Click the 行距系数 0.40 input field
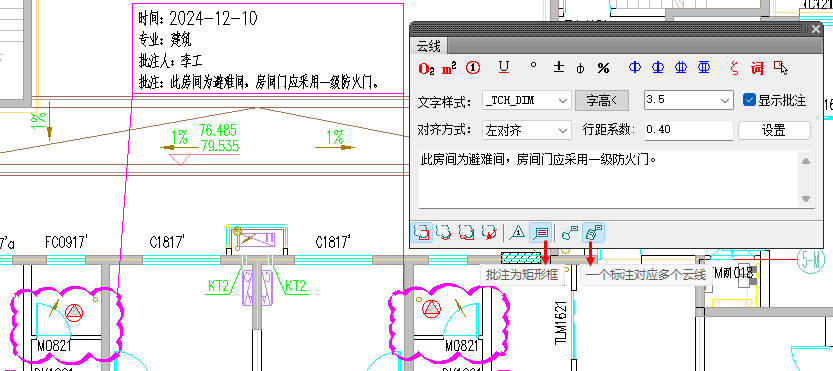The image size is (833, 371). coord(688,130)
